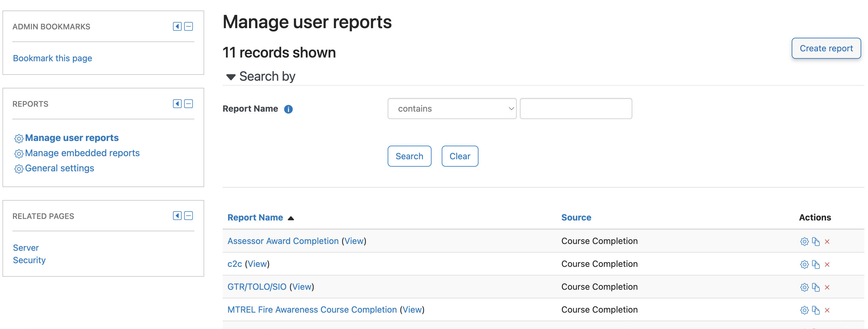Click the '11 records shown' text
This screenshot has height=329, width=868.
[279, 53]
